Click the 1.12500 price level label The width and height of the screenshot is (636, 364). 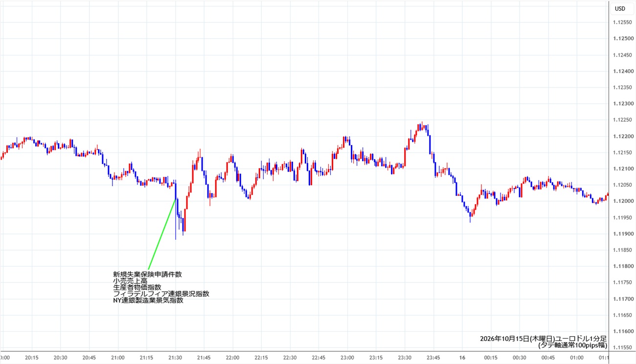point(622,39)
